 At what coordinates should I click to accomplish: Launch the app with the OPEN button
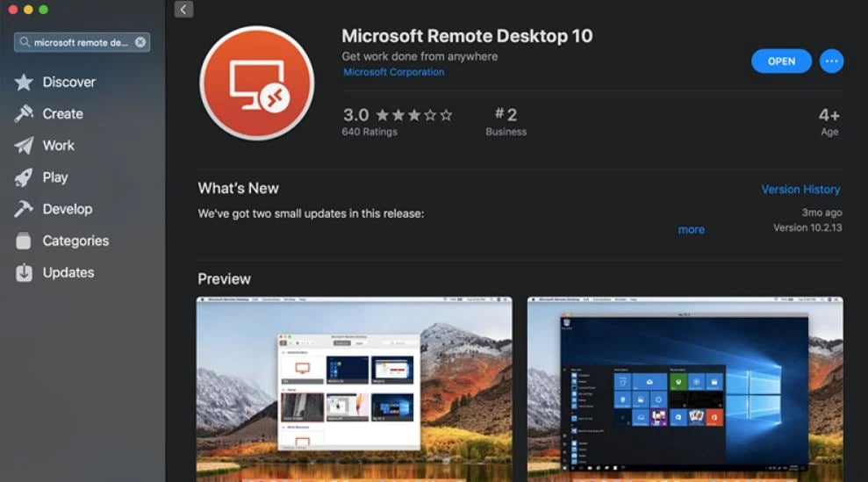point(781,61)
